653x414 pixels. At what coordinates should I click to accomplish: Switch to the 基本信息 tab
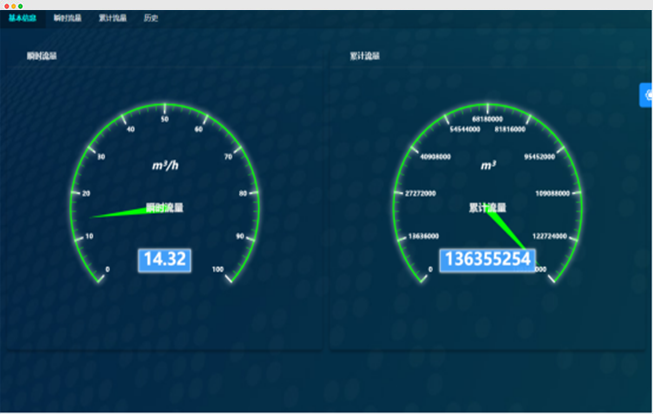click(x=22, y=18)
